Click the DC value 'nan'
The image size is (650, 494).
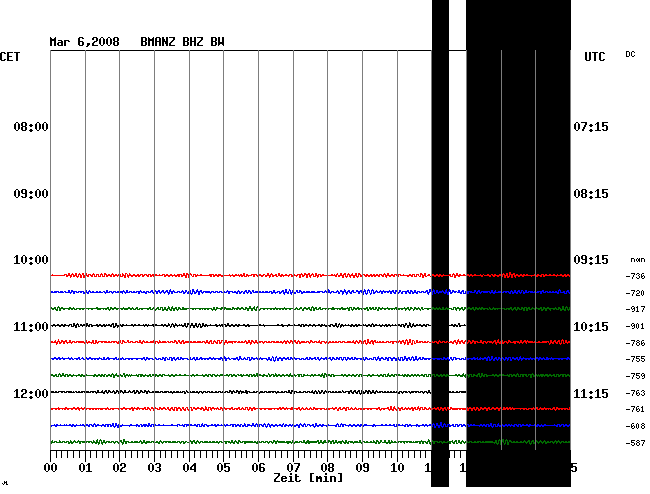click(638, 260)
